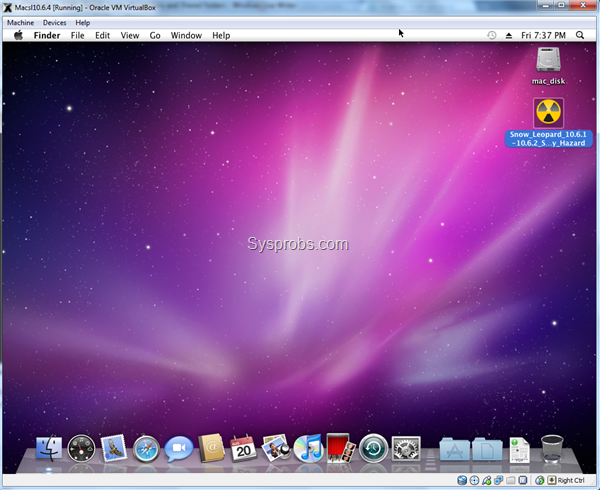The image size is (600, 490).
Task: Open the macOS Edit menu
Action: (103, 36)
